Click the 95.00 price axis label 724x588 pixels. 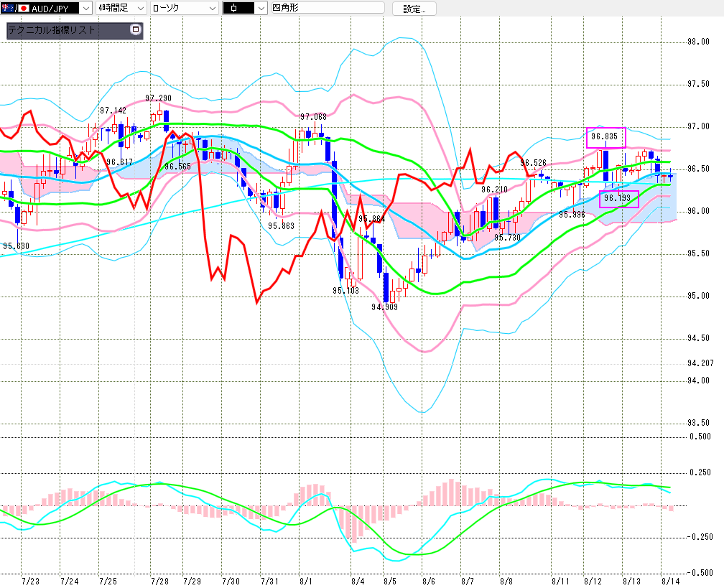[698, 296]
